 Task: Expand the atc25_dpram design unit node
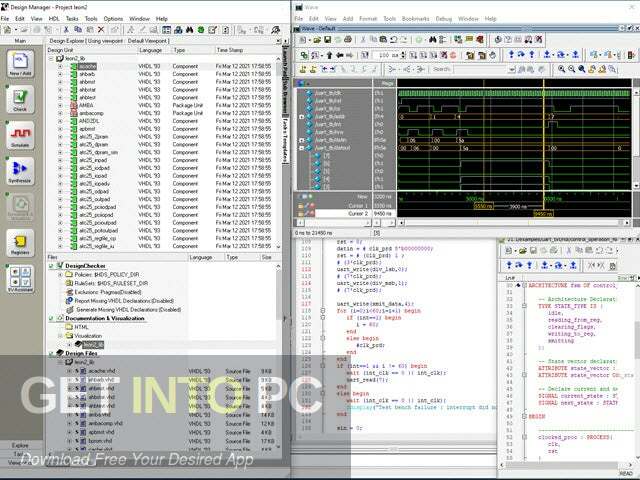(60, 144)
